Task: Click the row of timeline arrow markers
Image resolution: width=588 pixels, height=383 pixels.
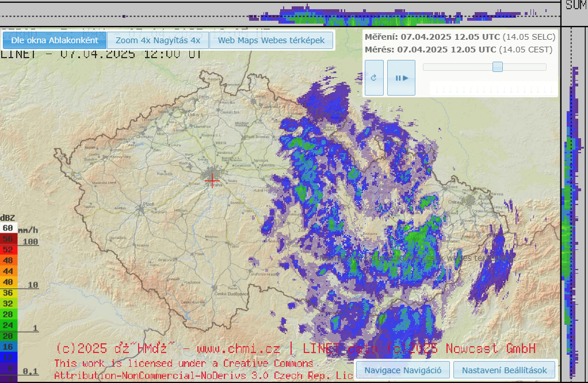Action: pos(492,89)
